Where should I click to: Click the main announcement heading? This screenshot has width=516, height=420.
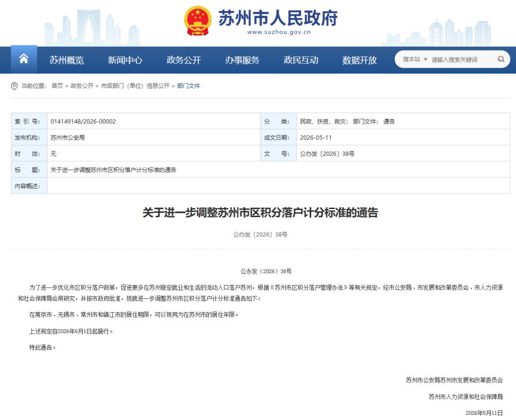click(260, 213)
